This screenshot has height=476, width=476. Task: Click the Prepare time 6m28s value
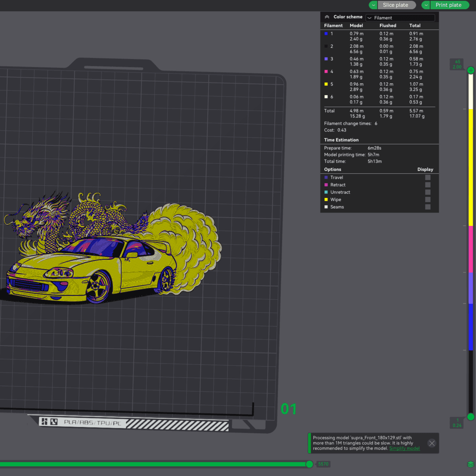click(x=374, y=148)
